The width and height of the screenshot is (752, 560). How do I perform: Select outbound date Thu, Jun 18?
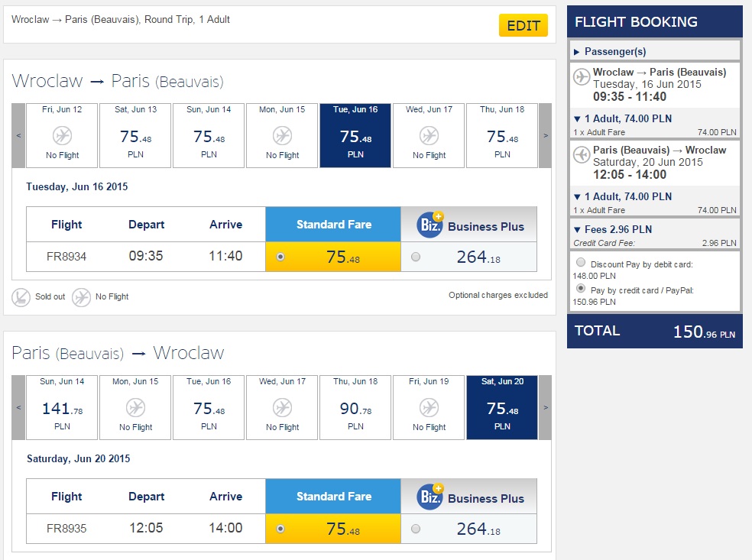(x=502, y=136)
